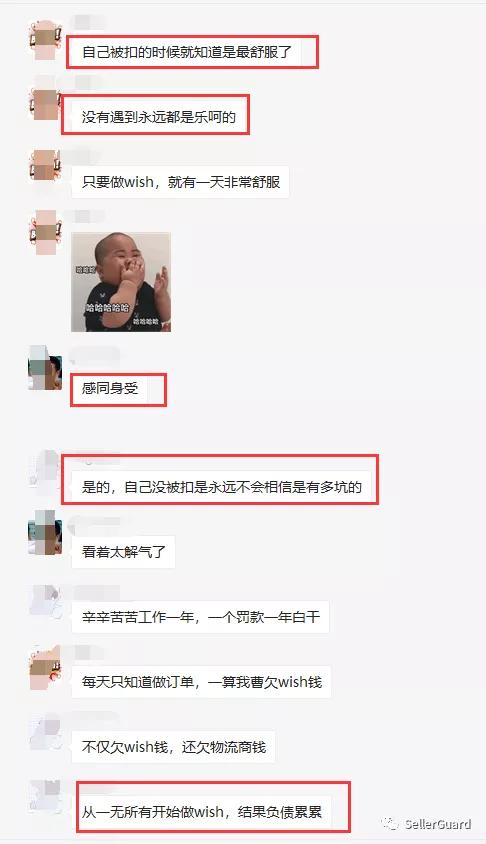
Task: Click message '是的，自己没被扣是永远不会相信是有多坑的'
Action: coord(221,487)
